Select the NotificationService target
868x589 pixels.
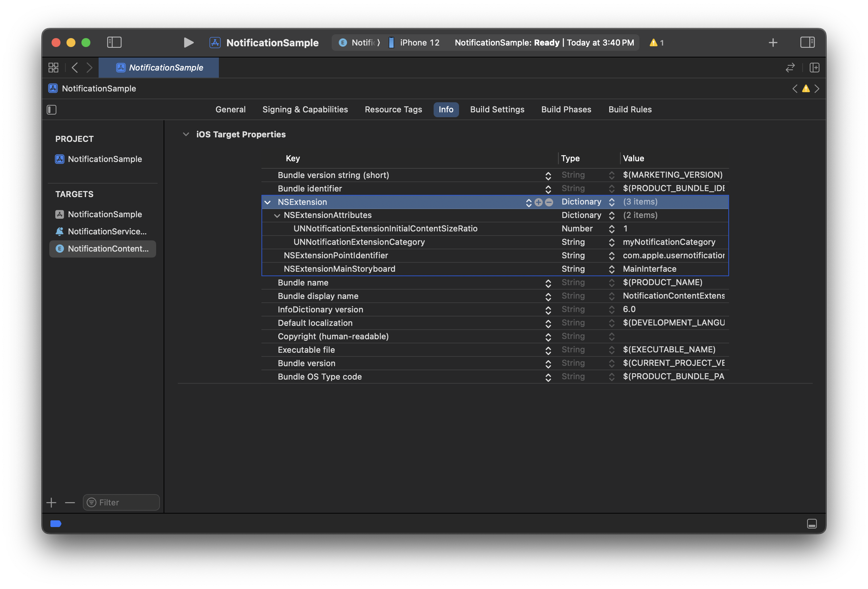107,231
